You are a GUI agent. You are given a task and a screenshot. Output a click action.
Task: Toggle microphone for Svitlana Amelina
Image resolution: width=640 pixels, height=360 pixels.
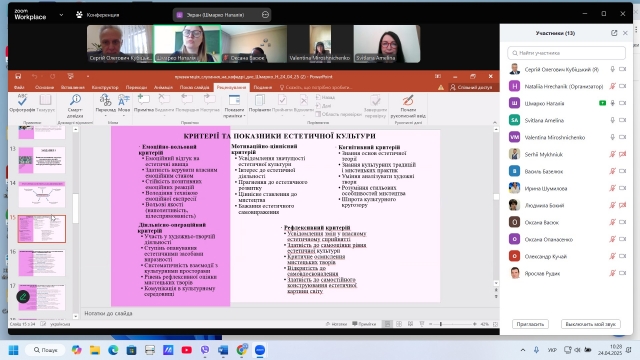612,120
